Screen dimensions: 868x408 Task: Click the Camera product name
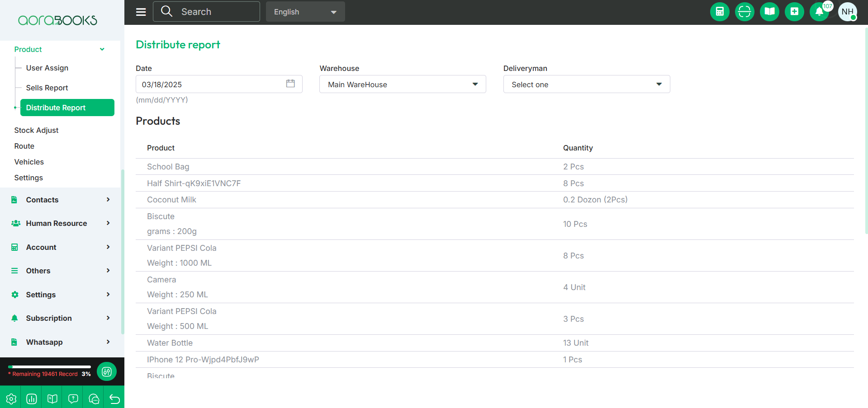161,280
